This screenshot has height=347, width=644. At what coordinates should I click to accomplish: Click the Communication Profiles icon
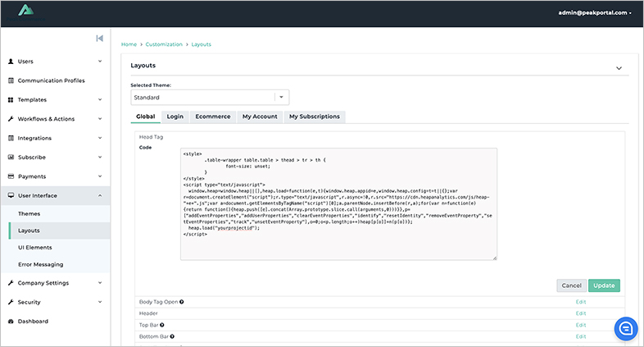(x=11, y=80)
